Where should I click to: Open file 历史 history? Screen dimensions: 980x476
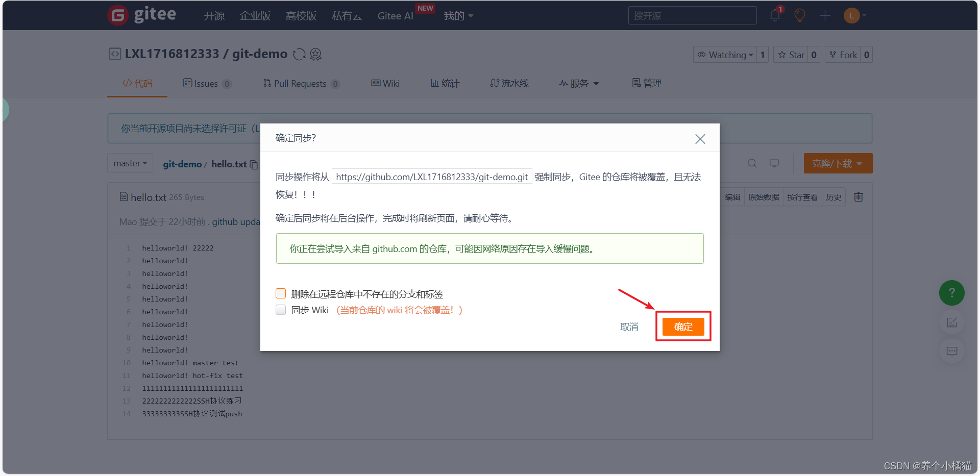834,197
